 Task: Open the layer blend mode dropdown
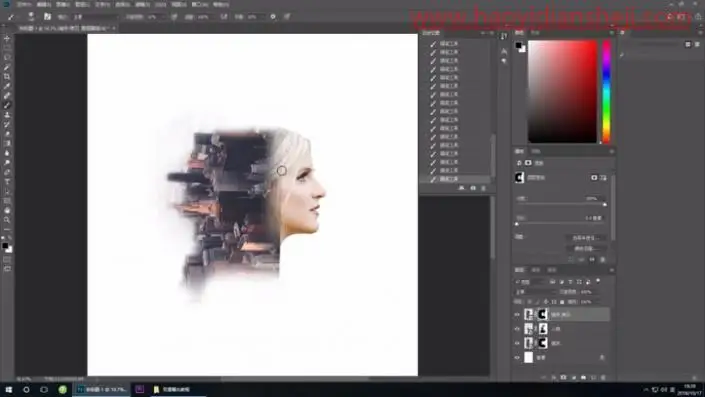(x=535, y=292)
